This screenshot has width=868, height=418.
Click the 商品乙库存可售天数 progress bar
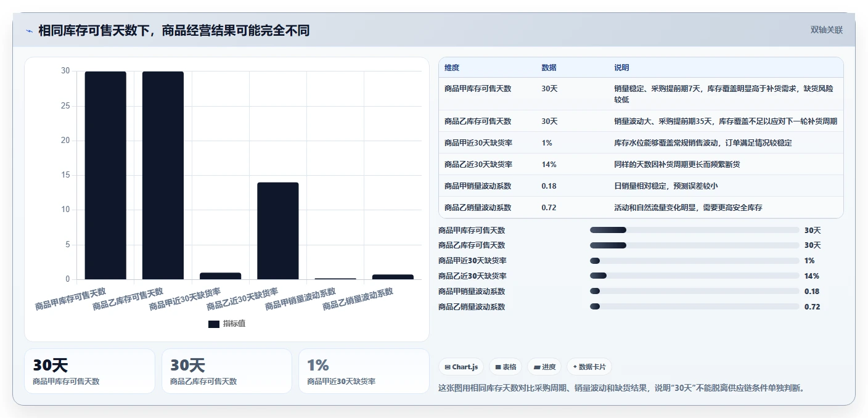[x=695, y=245]
